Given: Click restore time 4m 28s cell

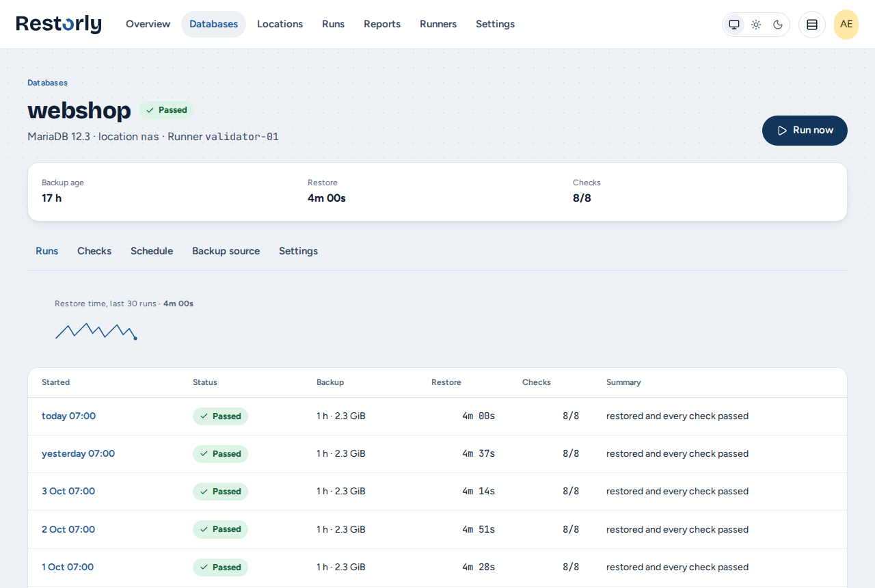Looking at the screenshot, I should click(479, 567).
